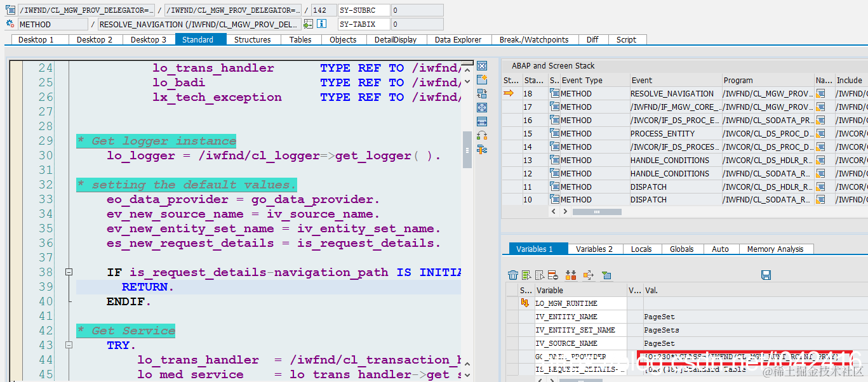Click the new tool icon with the star
Viewport: 868px width, 382px height.
click(x=482, y=80)
